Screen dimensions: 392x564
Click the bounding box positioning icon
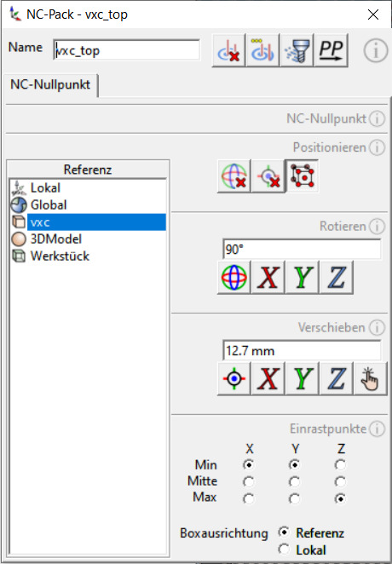coord(302,176)
